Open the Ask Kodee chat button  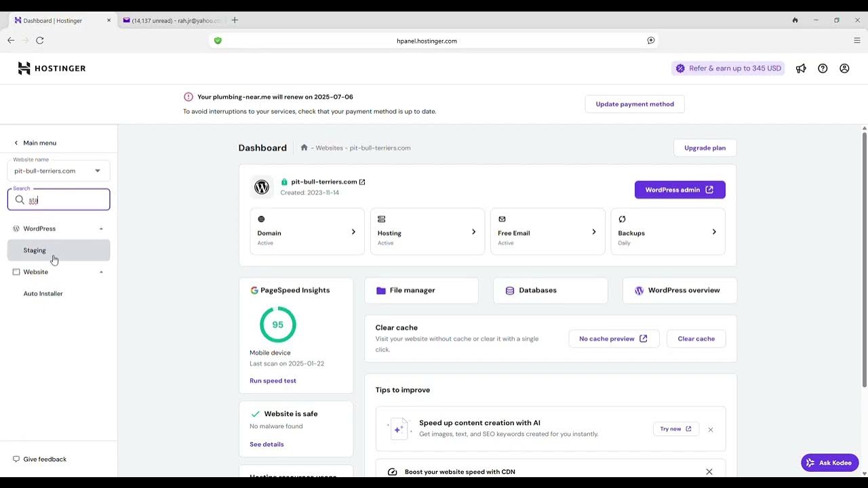coord(830,463)
